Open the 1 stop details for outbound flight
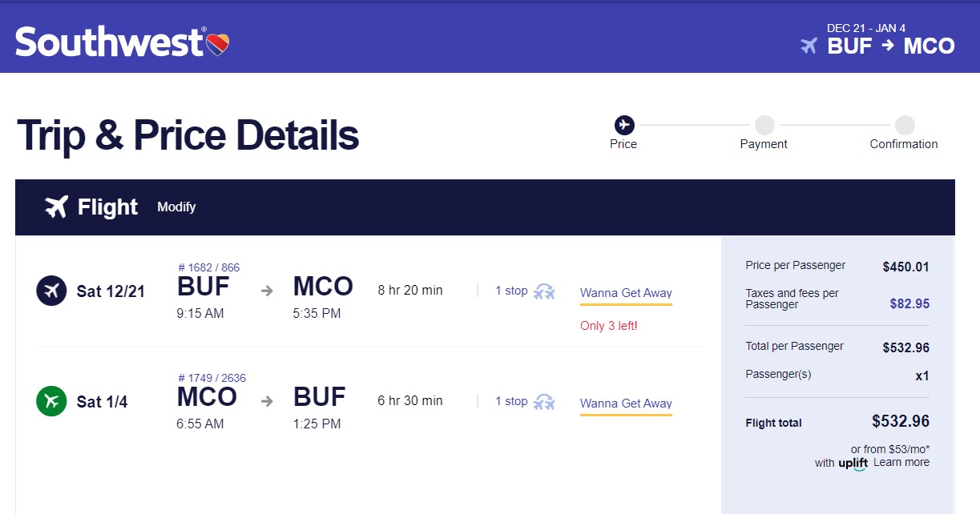The image size is (980, 514). (511, 291)
